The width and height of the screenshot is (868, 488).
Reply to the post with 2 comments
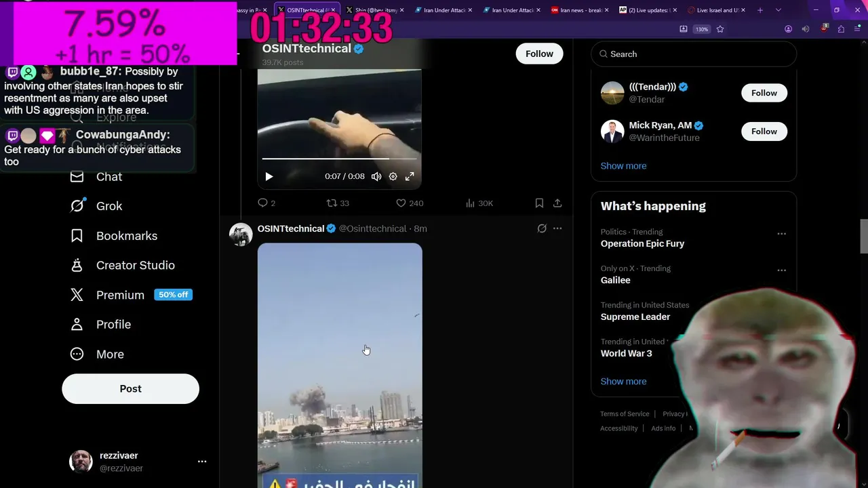click(266, 203)
